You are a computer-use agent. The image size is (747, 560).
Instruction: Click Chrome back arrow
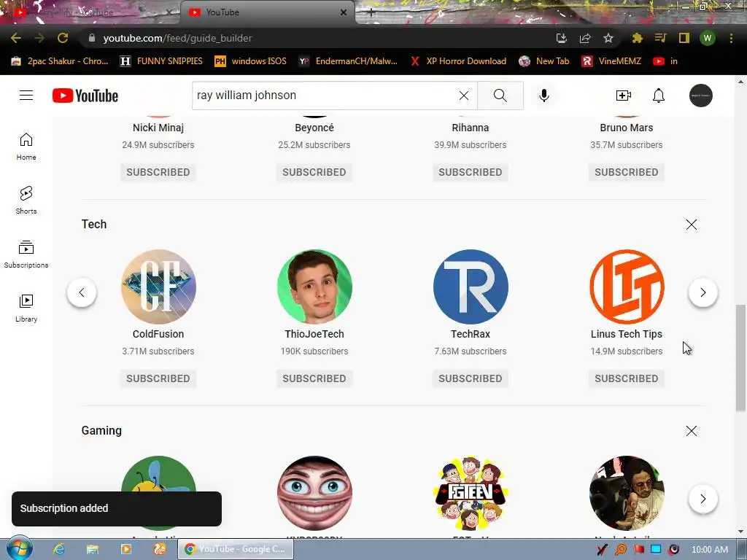click(16, 38)
